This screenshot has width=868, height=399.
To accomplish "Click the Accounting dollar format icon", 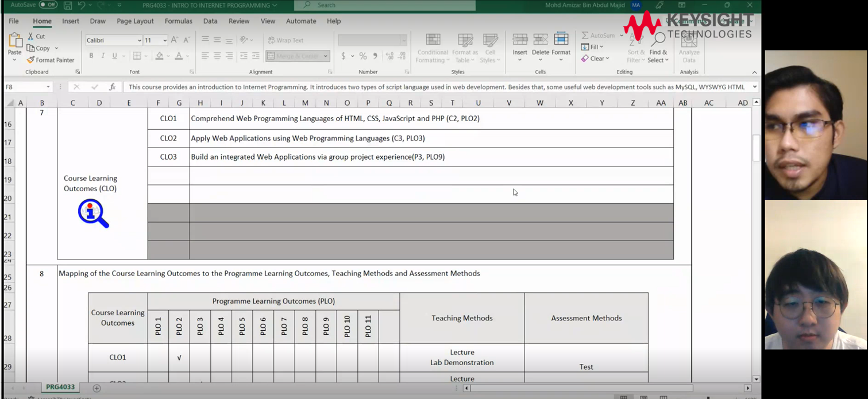I will tap(344, 56).
